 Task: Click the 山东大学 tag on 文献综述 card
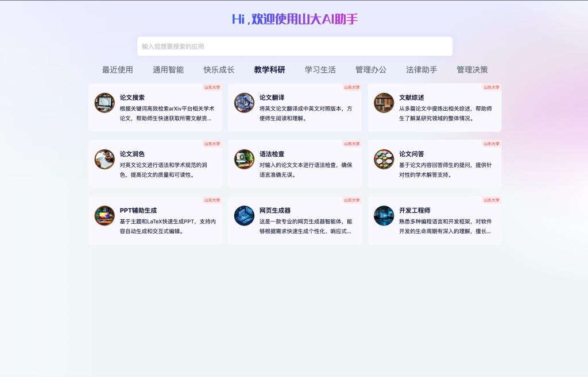(x=492, y=87)
